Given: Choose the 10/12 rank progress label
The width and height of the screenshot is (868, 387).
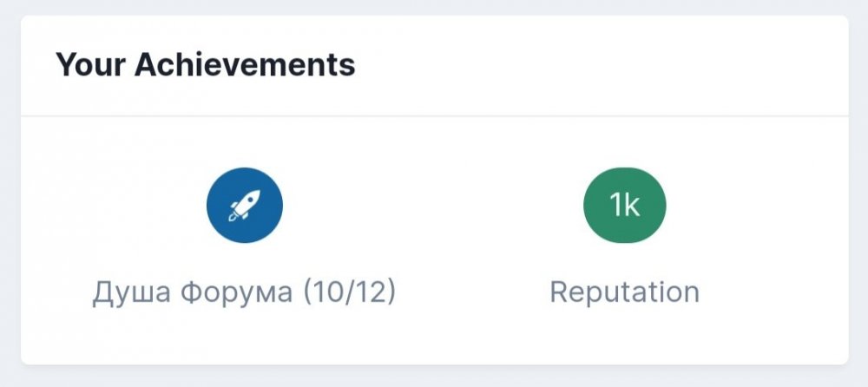Looking at the screenshot, I should coord(349,292).
